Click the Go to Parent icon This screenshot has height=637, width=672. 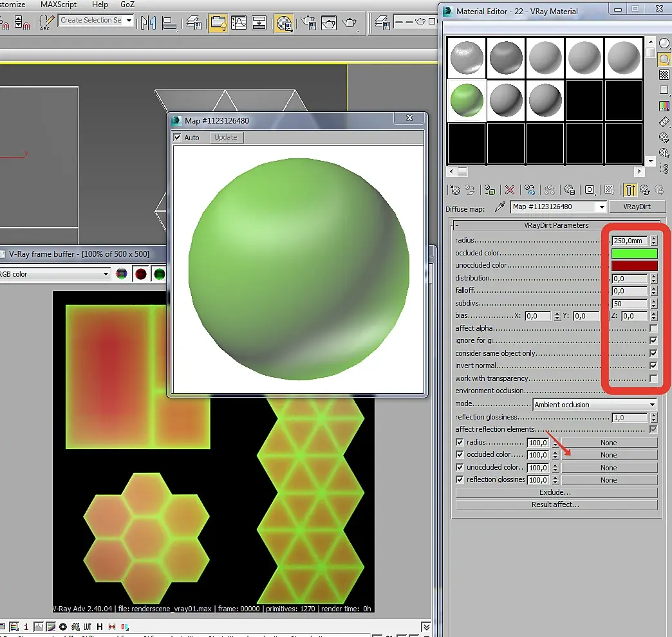click(x=645, y=190)
